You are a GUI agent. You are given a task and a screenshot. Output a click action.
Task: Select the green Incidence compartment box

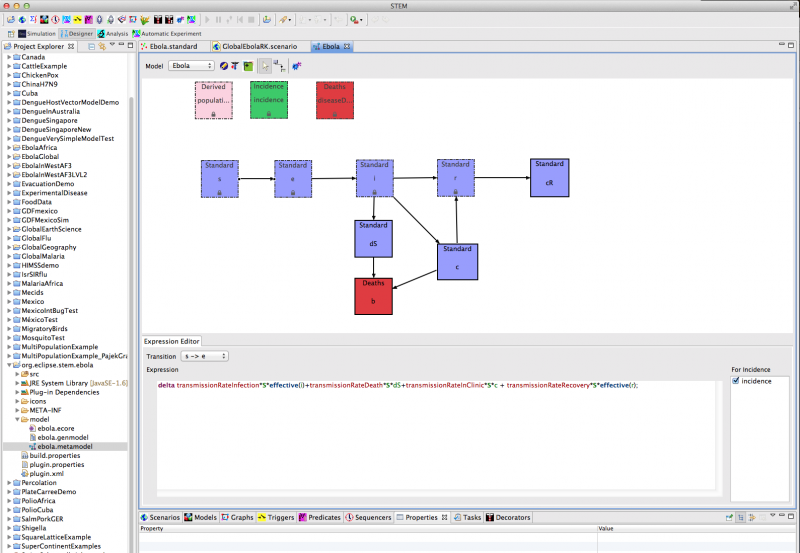pos(269,100)
